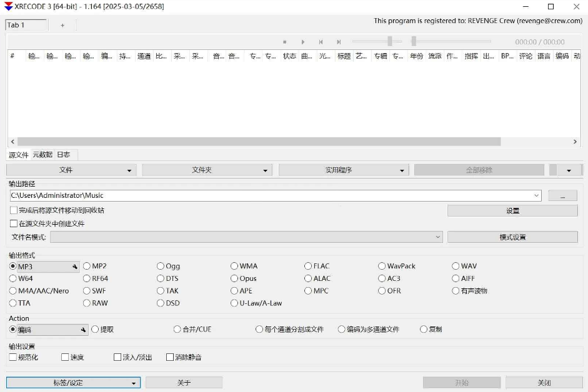Viewport: 588px width, 392px height.
Task: Click the stop playback icon
Action: [x=285, y=41]
